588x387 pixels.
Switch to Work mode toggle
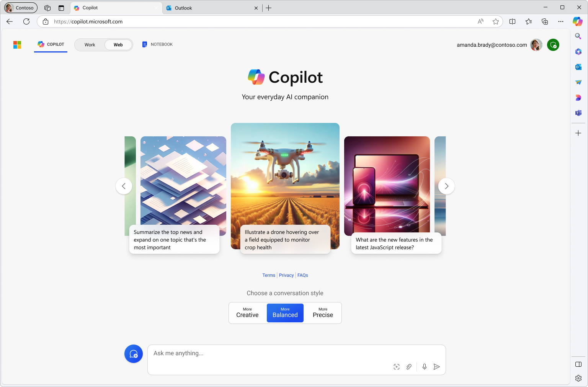(90, 45)
